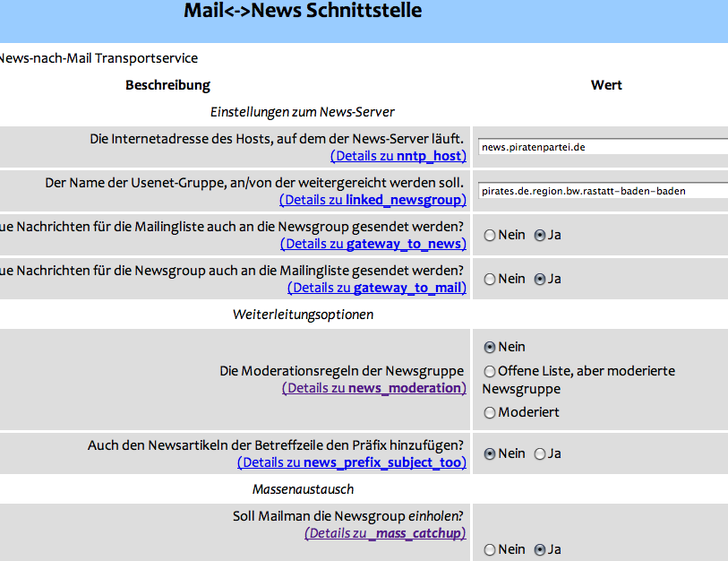Select Offene Liste, aber moderierte Newsgruppe option

tap(489, 371)
